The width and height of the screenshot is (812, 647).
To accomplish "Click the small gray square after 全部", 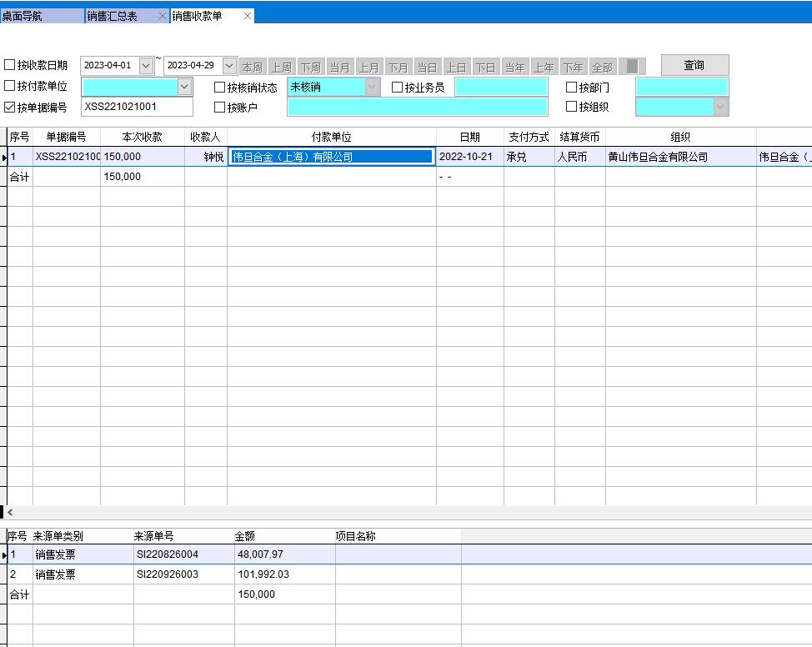I will 632,67.
